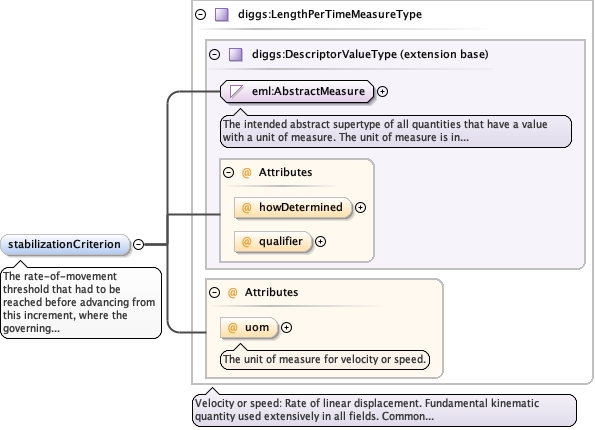Image resolution: width=595 pixels, height=430 pixels.
Task: Collapse Attributes group containing uom
Action: [x=214, y=293]
